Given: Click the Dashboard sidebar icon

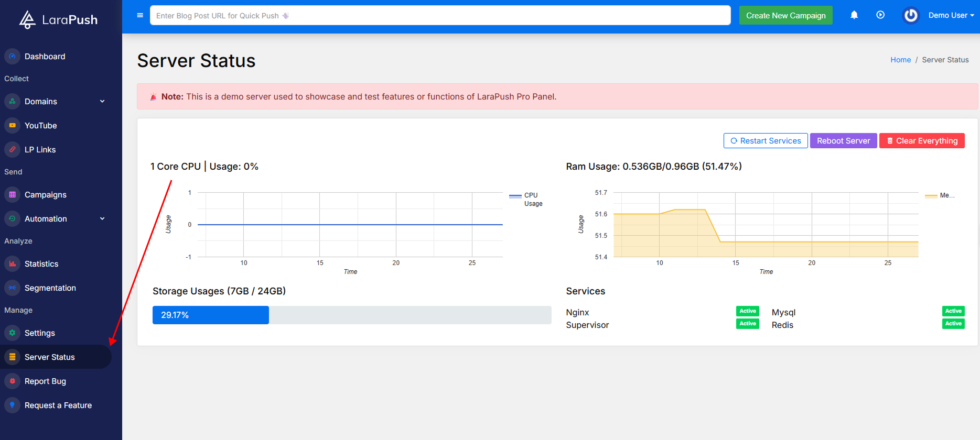Looking at the screenshot, I should tap(13, 56).
